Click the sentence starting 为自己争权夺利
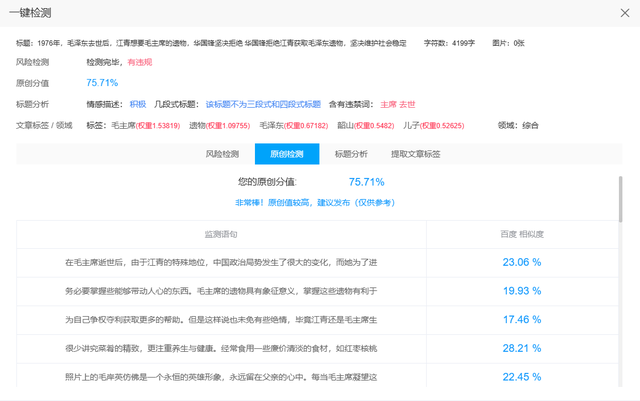This screenshot has width=640, height=401. pos(221,319)
